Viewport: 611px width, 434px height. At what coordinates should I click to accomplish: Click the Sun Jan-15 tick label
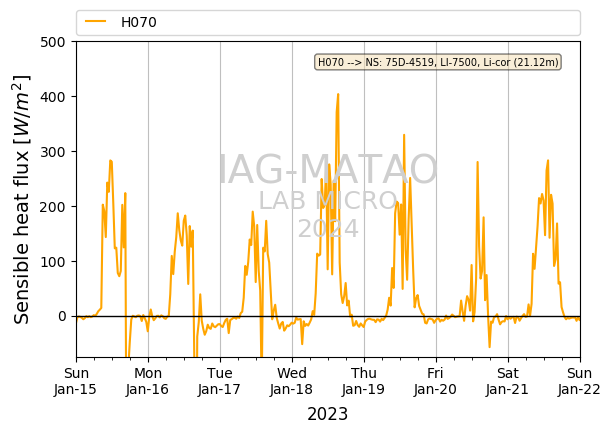click(76, 381)
